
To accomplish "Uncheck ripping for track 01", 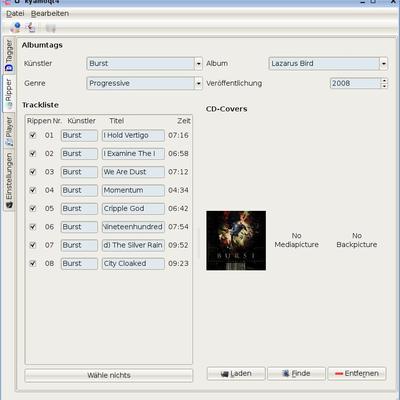I will tap(33, 135).
